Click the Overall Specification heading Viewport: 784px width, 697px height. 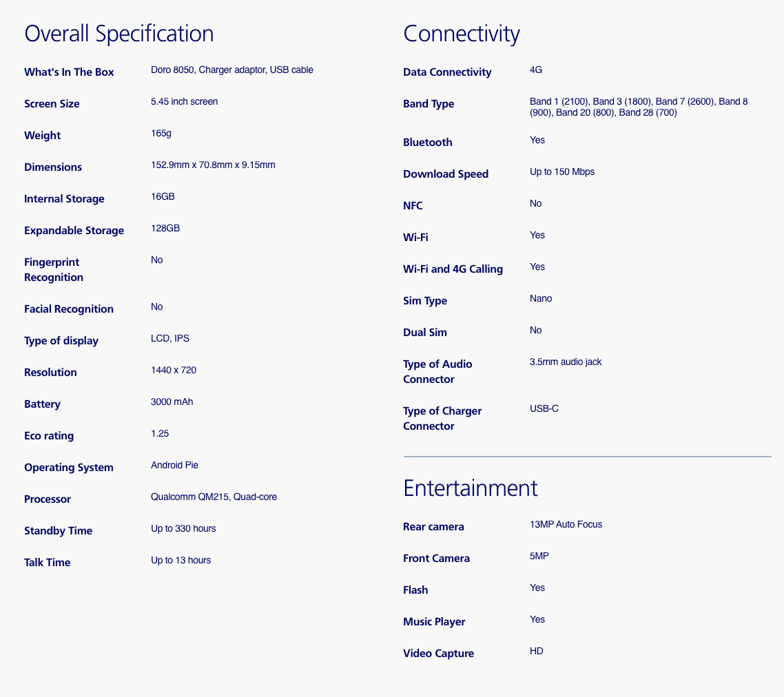(118, 34)
